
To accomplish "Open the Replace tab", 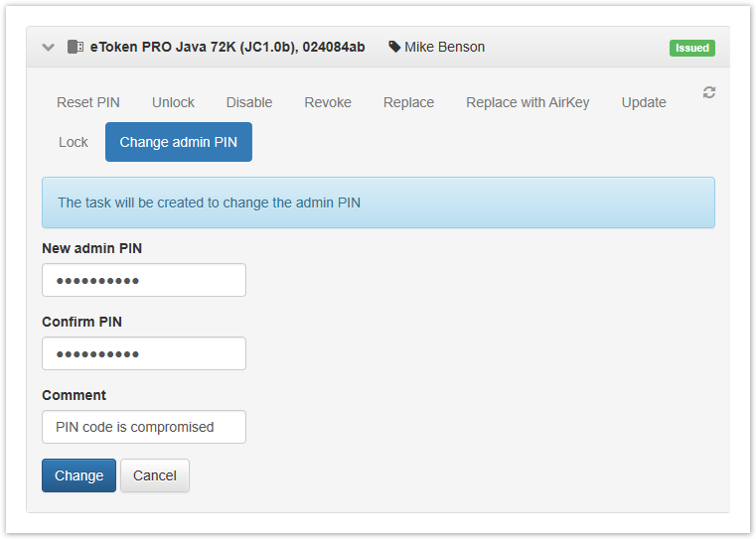I will pos(408,102).
